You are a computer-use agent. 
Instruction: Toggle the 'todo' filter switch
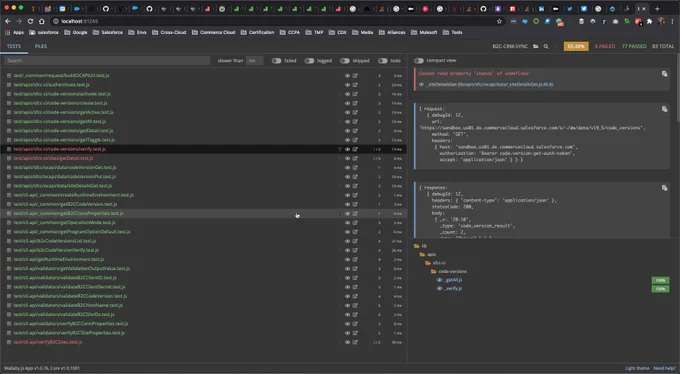pyautogui.click(x=382, y=61)
